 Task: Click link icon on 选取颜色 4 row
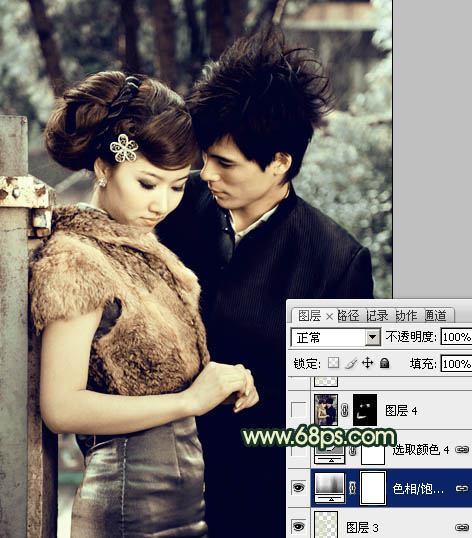pyautogui.click(x=462, y=449)
